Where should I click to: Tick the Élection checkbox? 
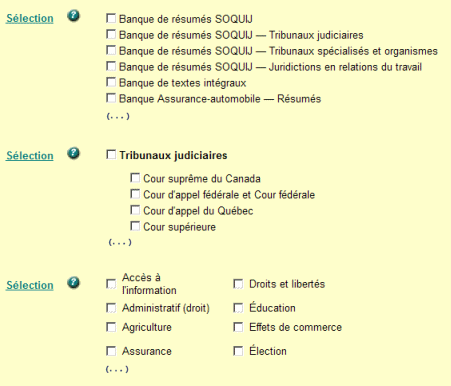click(238, 351)
